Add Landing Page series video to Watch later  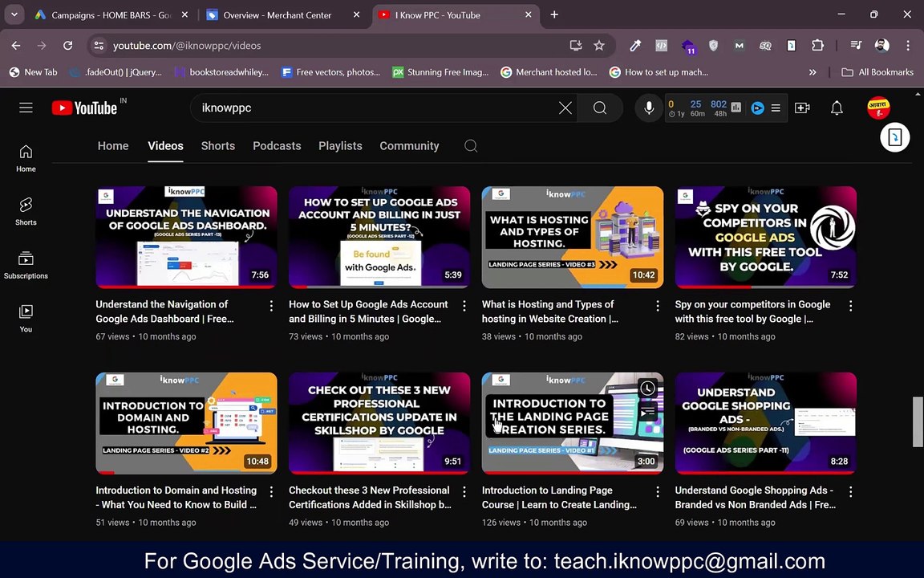point(647,388)
